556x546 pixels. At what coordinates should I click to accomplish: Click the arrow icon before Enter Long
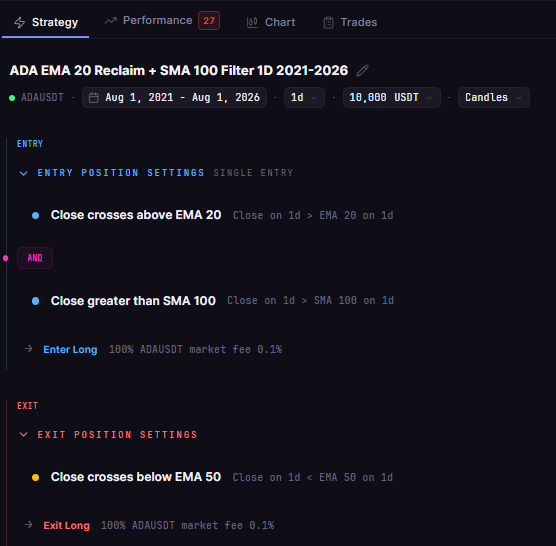click(28, 349)
